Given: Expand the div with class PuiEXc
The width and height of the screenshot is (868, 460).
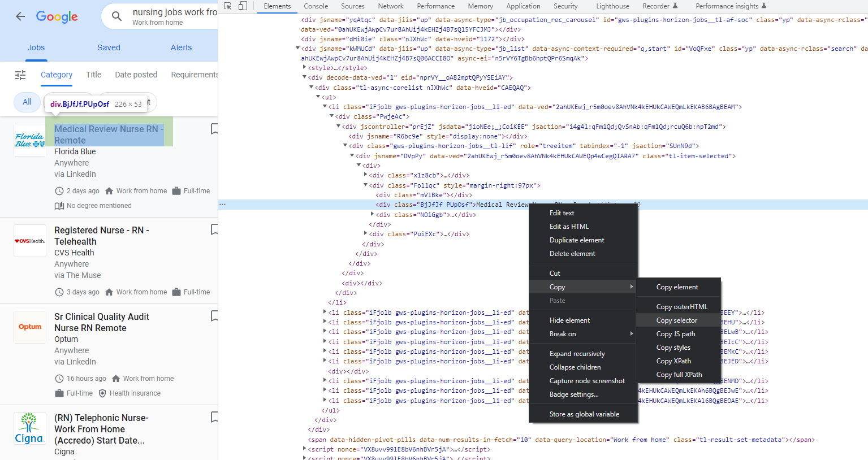Looking at the screenshot, I should [x=365, y=234].
